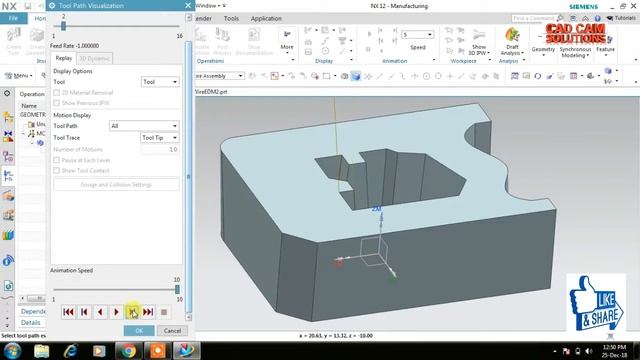Open Windows Media Player from taskbar

click(99, 351)
